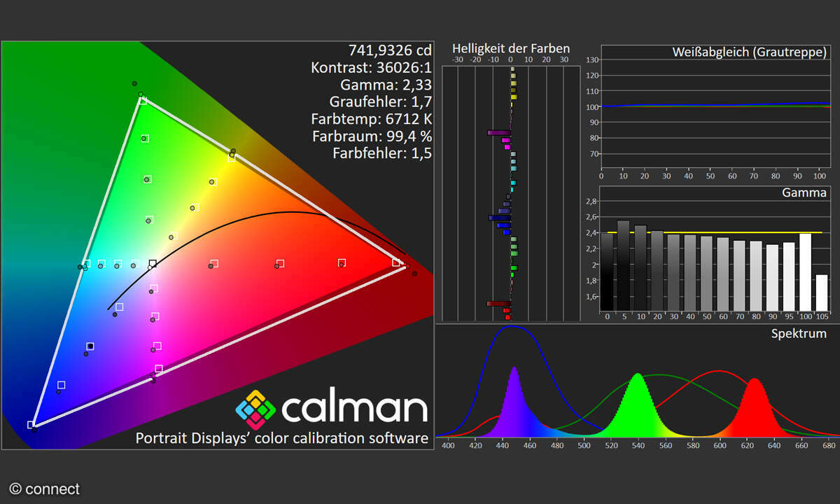Screen dimensions: 840x504
Task: Select the blue primary marker at the triangle's bottom-left corner
Action: 31,425
